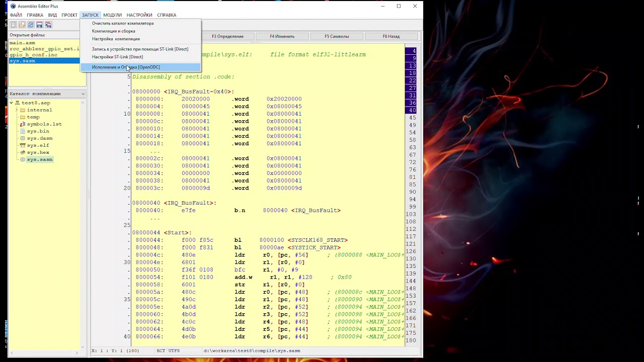The height and width of the screenshot is (362, 644).
Task: Open the МОДУЛИ menu
Action: 113,15
